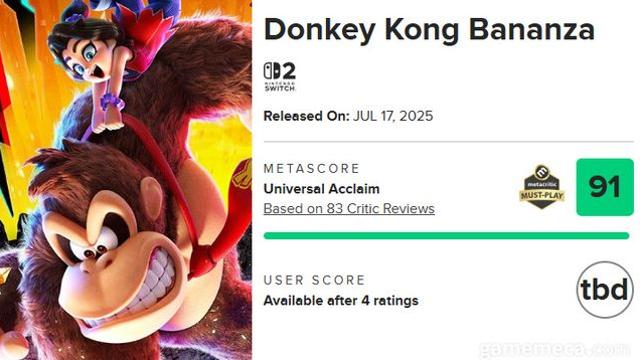Screen dimensions: 640x360
Task: Click the gamemeca.com watermark
Action: click(555, 349)
